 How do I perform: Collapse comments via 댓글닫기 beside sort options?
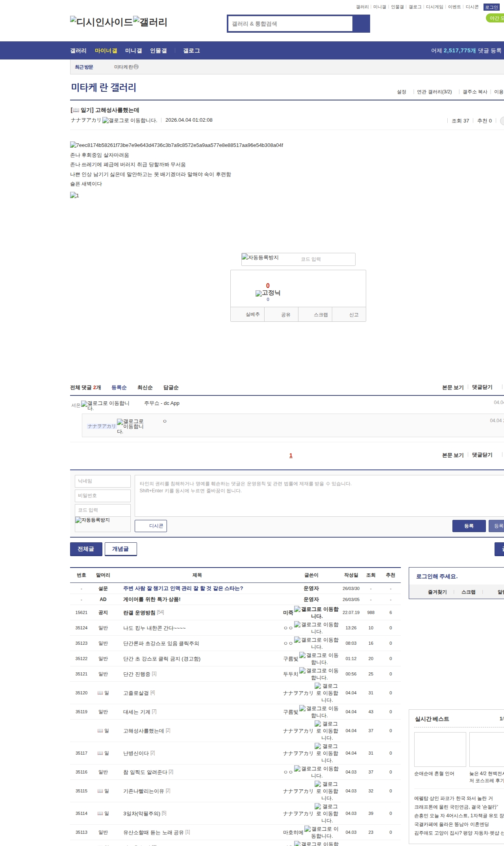(x=482, y=387)
